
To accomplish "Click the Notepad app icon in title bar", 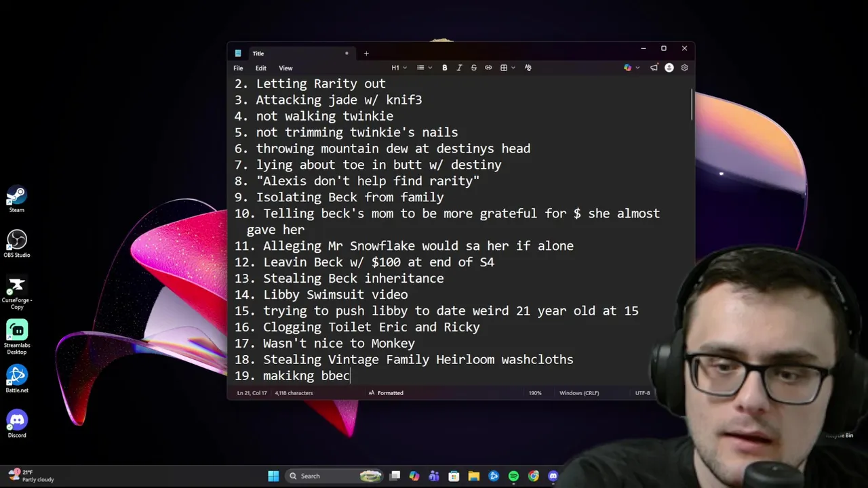I will pyautogui.click(x=238, y=53).
